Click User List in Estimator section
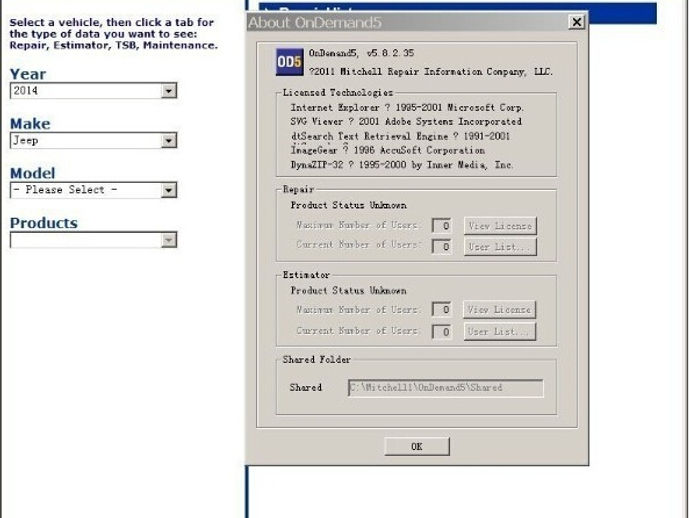The image size is (690, 518). (499, 331)
